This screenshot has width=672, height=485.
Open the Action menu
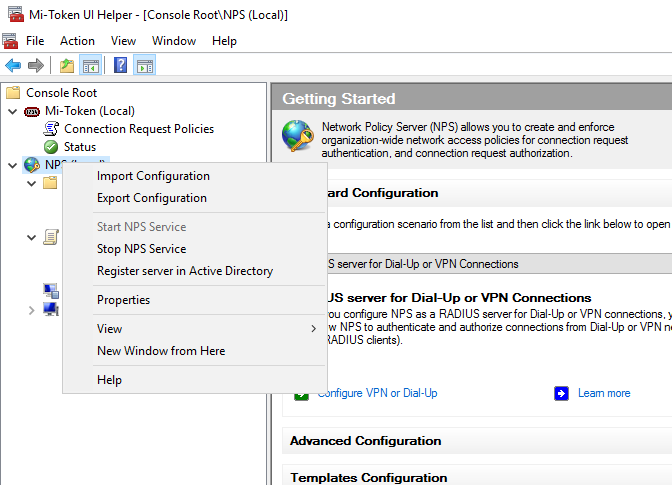point(77,41)
